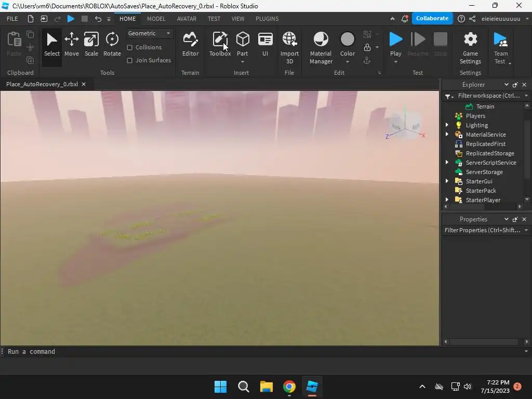532x399 pixels.
Task: Open the Geometric mode dropdown
Action: (149, 33)
